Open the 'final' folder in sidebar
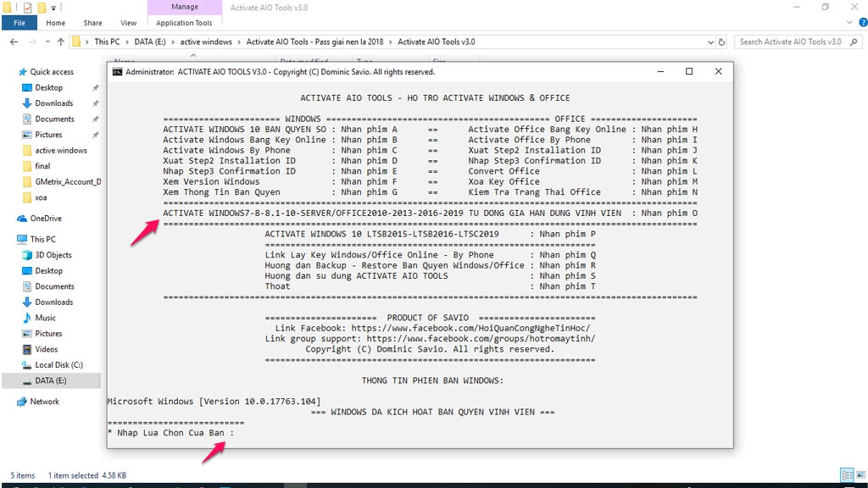Viewport: 868px width, 488px height. coord(42,166)
